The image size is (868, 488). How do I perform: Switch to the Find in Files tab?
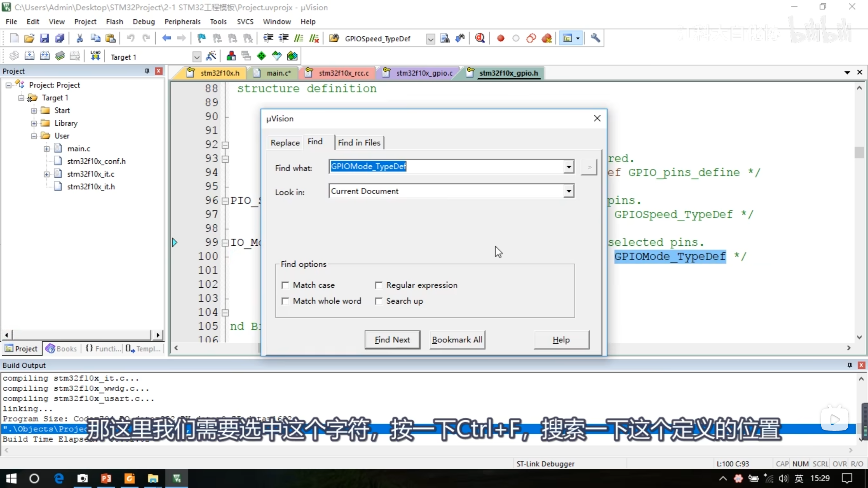click(359, 143)
